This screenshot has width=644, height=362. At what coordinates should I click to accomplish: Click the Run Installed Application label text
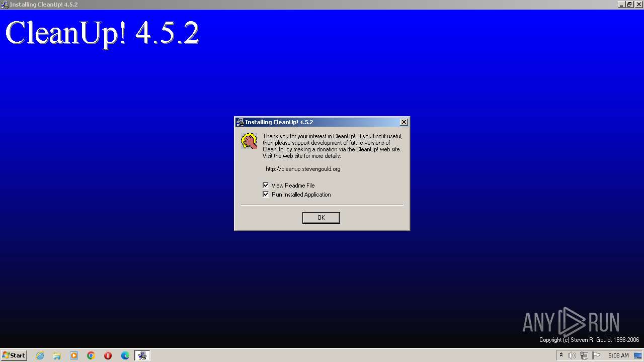301,195
